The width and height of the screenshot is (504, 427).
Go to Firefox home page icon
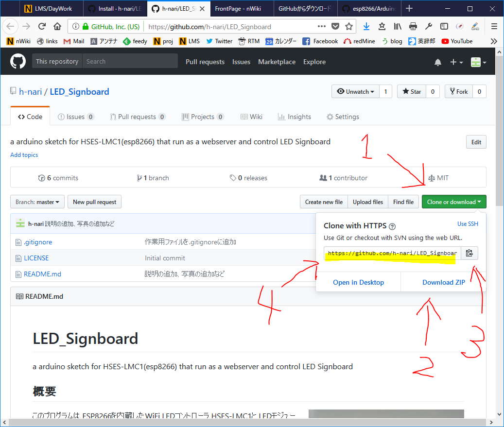(x=57, y=27)
